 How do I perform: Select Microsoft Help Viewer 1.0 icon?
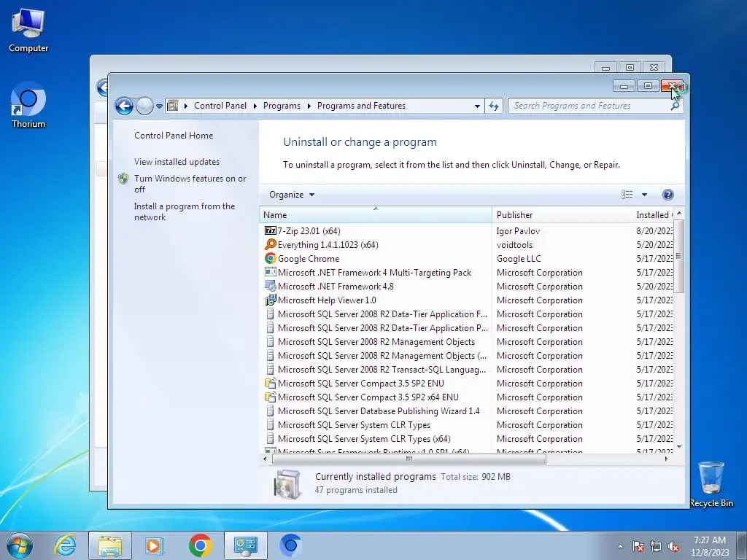(270, 300)
